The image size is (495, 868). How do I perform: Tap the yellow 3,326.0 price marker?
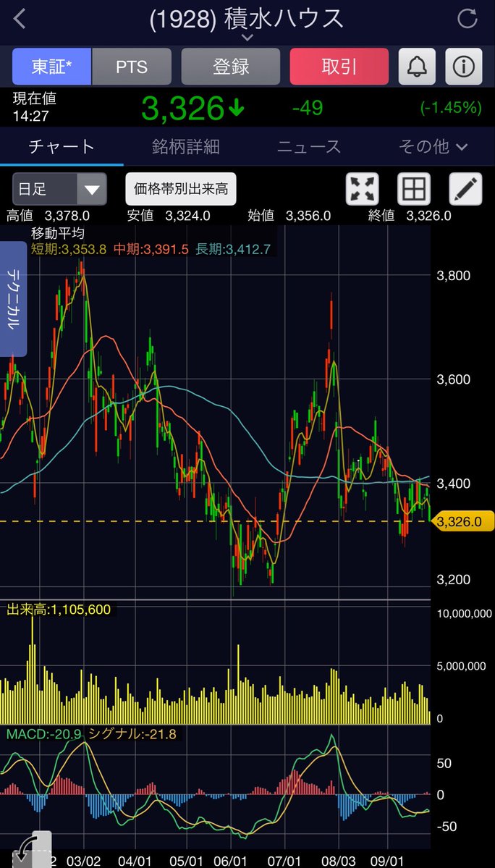tap(462, 521)
